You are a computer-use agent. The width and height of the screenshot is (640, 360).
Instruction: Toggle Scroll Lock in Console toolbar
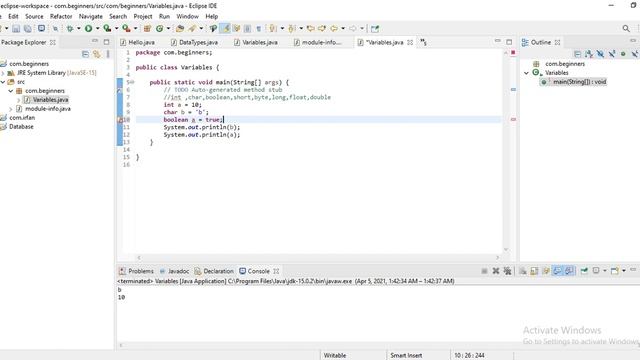534,271
